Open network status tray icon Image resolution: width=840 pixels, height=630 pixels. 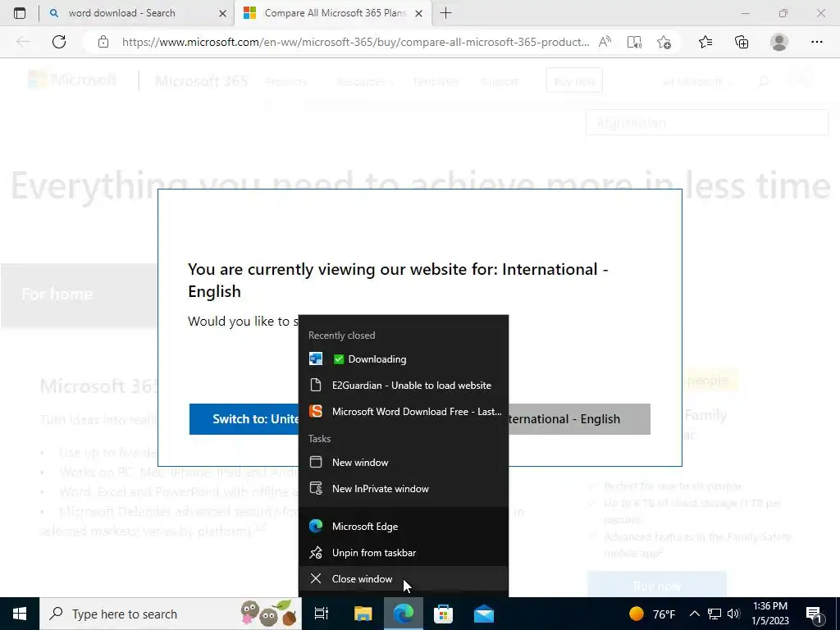point(714,614)
